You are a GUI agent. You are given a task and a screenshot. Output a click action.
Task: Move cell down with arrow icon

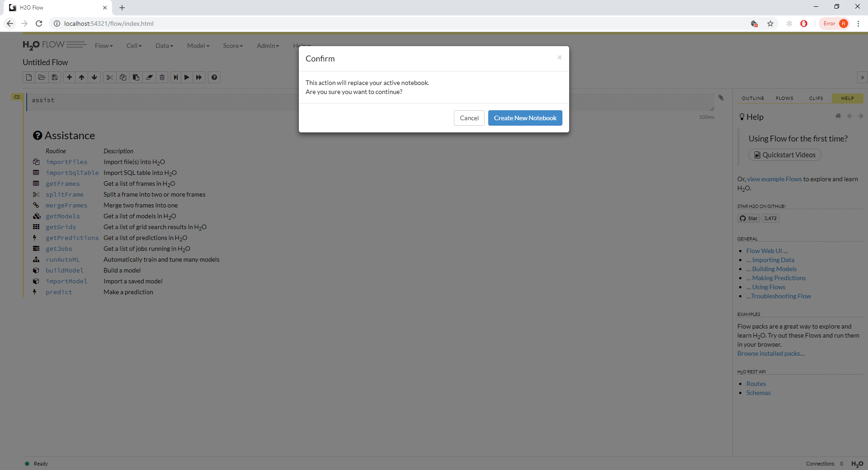coord(94,77)
